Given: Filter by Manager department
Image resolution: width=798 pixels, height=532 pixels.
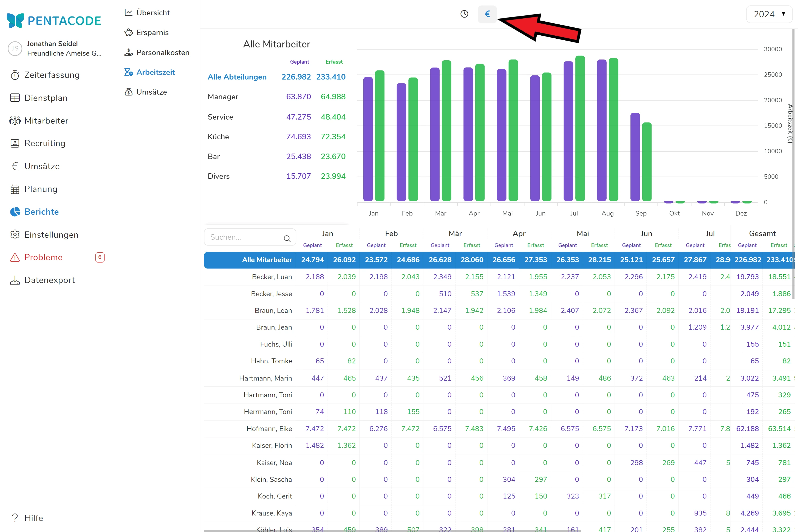Looking at the screenshot, I should [x=223, y=97].
